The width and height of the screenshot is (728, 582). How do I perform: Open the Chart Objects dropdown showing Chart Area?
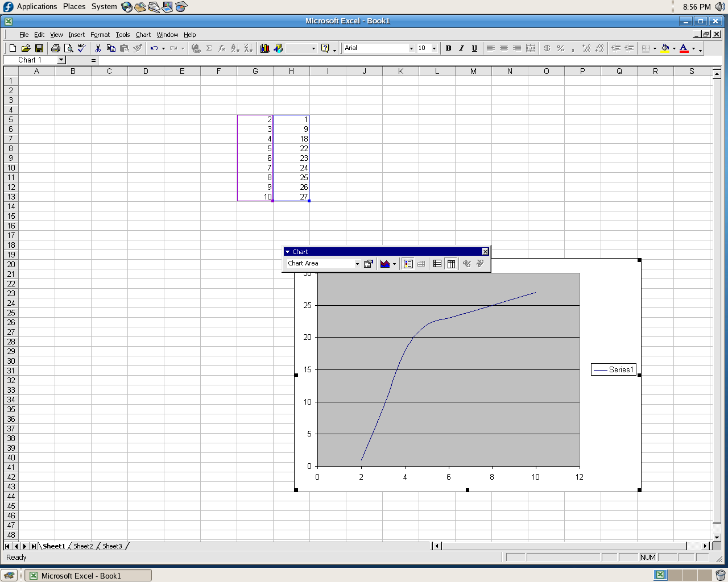tap(321, 264)
